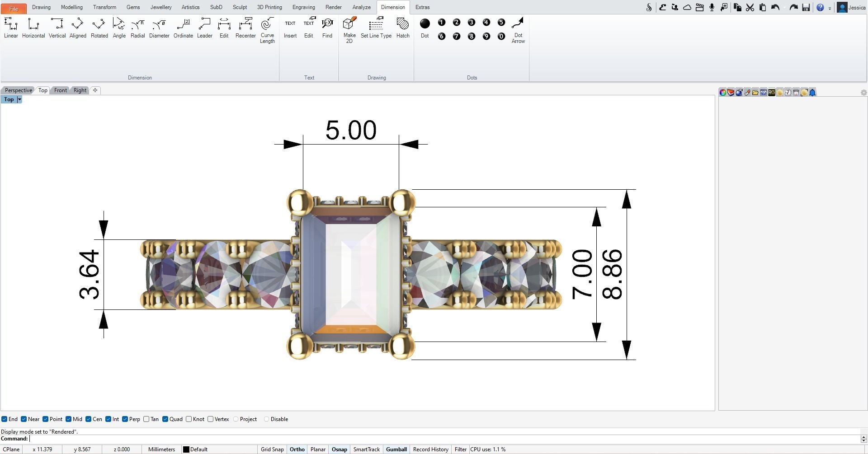
Task: Place a number 5 dot
Action: 501,23
